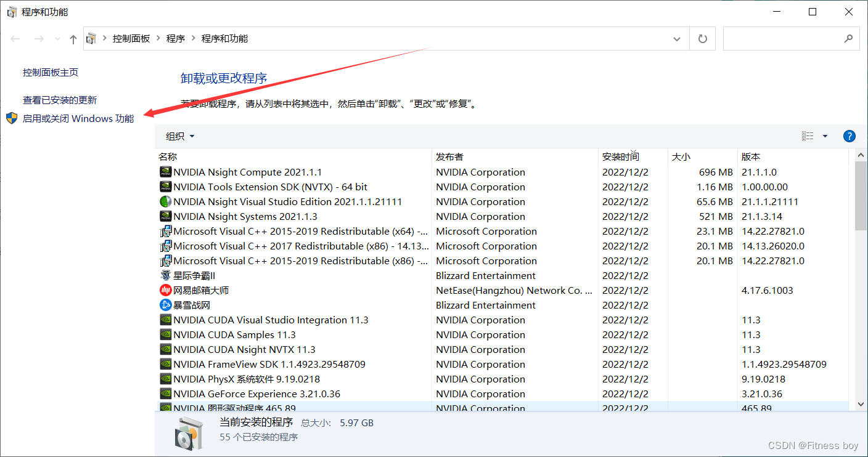The image size is (868, 457).
Task: Click NetEase(Hangzhou) Network Co. publisher cell
Action: click(514, 291)
